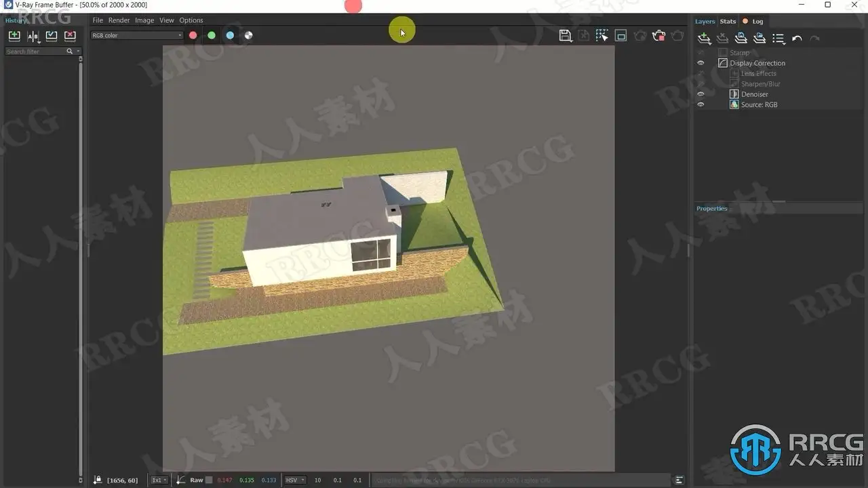Load selected history image to frame buffer
This screenshot has width=868, height=488.
(x=52, y=36)
